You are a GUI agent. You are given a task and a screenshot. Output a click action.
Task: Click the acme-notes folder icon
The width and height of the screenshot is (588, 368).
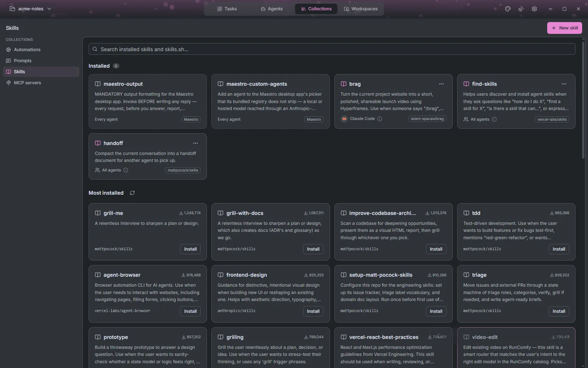tap(12, 9)
